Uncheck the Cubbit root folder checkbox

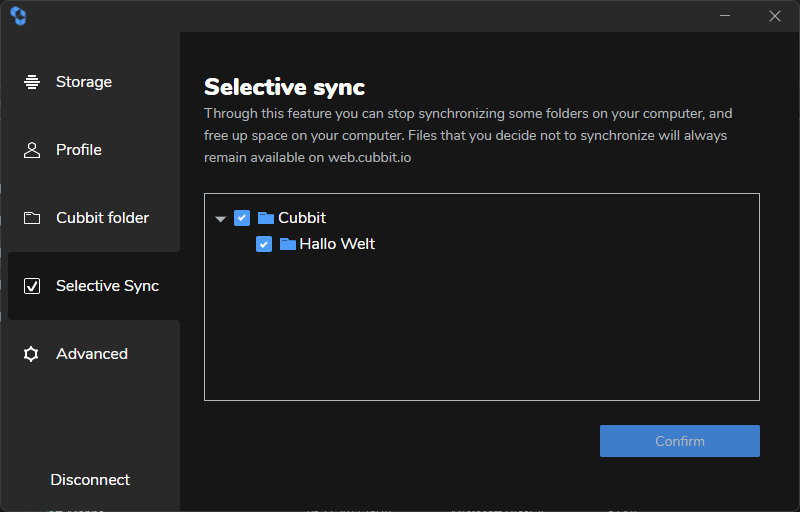242,218
